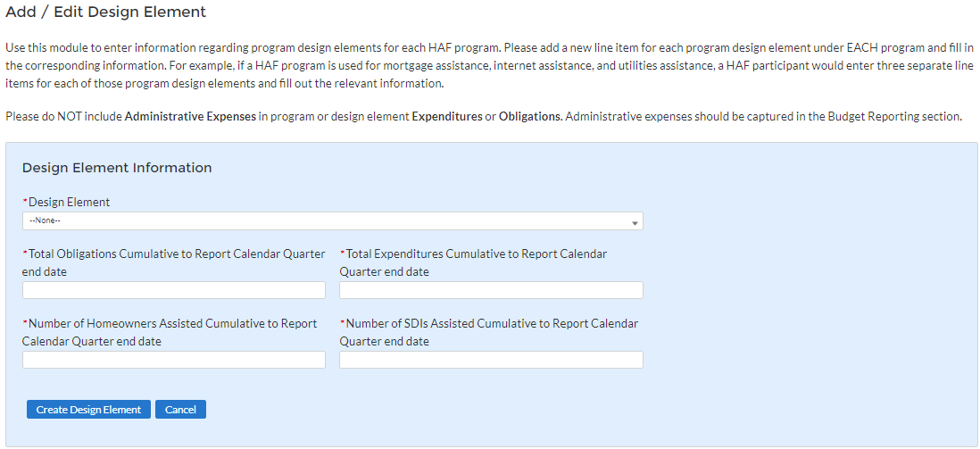Click the Total Expenditures Cumulative label

(x=476, y=262)
